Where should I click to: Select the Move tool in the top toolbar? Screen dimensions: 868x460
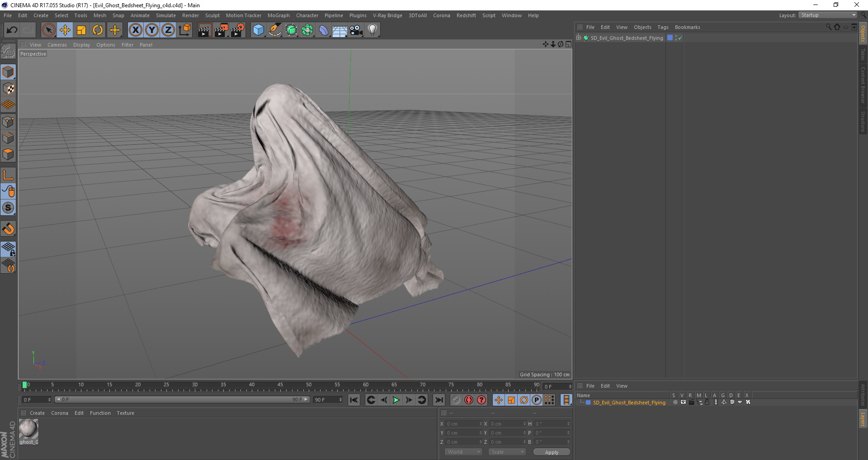point(65,30)
